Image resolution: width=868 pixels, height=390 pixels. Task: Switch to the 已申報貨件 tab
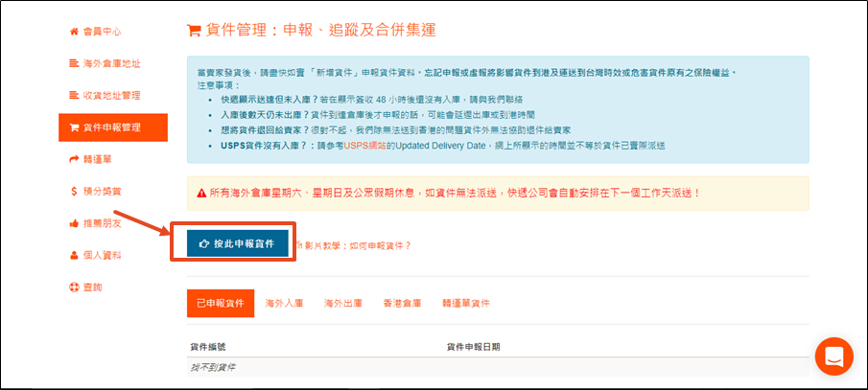(220, 303)
